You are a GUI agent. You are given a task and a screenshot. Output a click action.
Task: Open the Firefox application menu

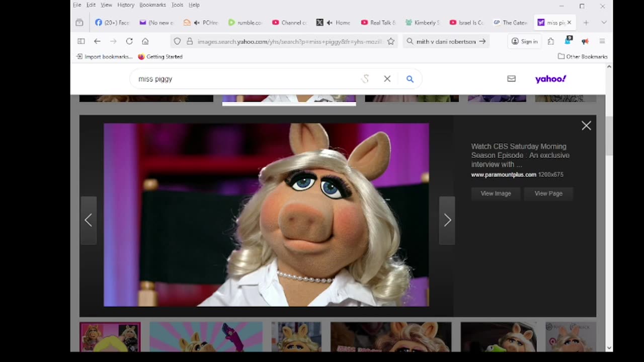coord(602,41)
